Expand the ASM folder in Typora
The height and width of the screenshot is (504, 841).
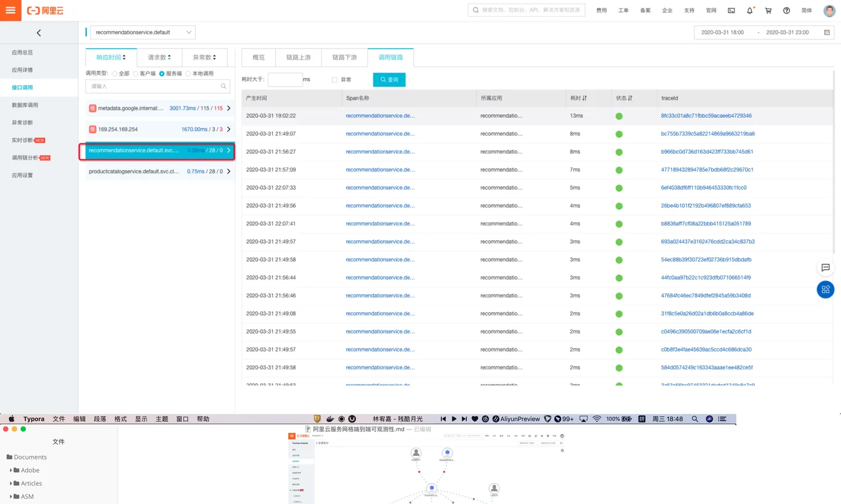coord(11,497)
